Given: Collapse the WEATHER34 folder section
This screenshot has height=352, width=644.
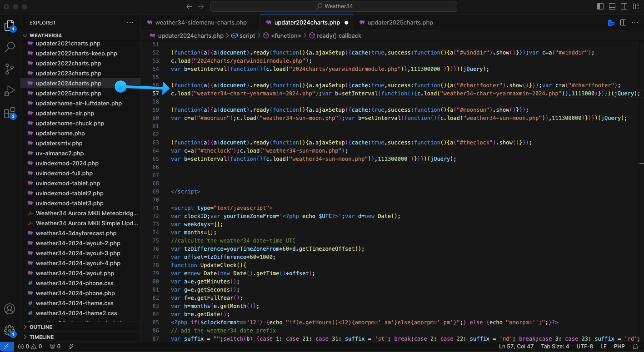Looking at the screenshot, I should pyautogui.click(x=80, y=35).
